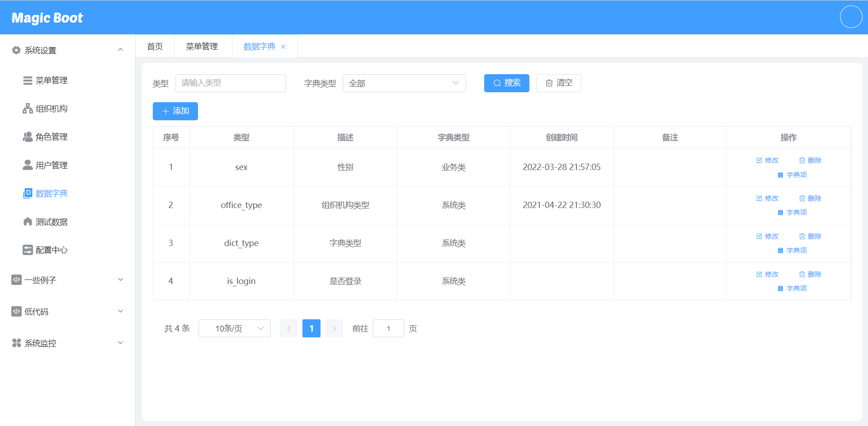Click inside the 请输入类型 input field
Viewport: 868px width, 426px height.
pos(231,83)
